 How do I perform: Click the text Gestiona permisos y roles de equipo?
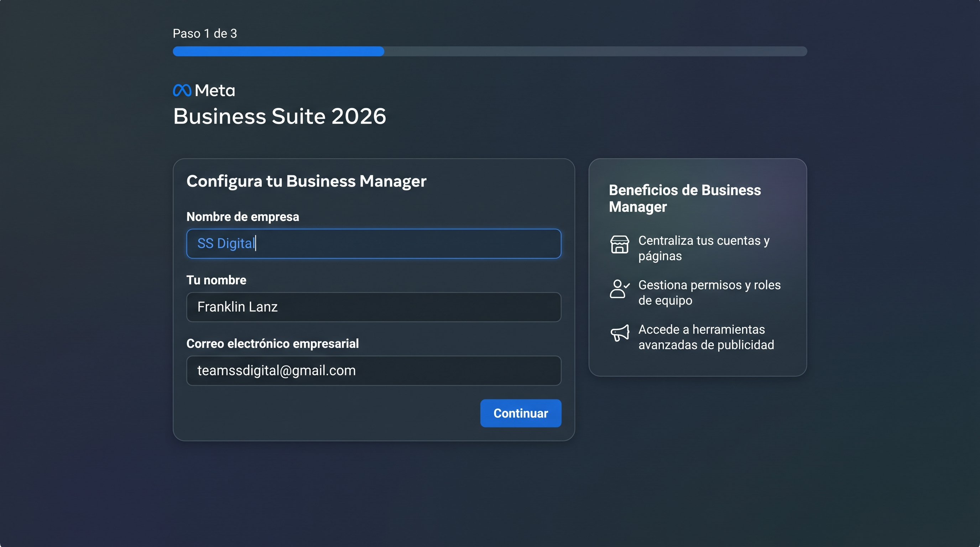pos(709,292)
